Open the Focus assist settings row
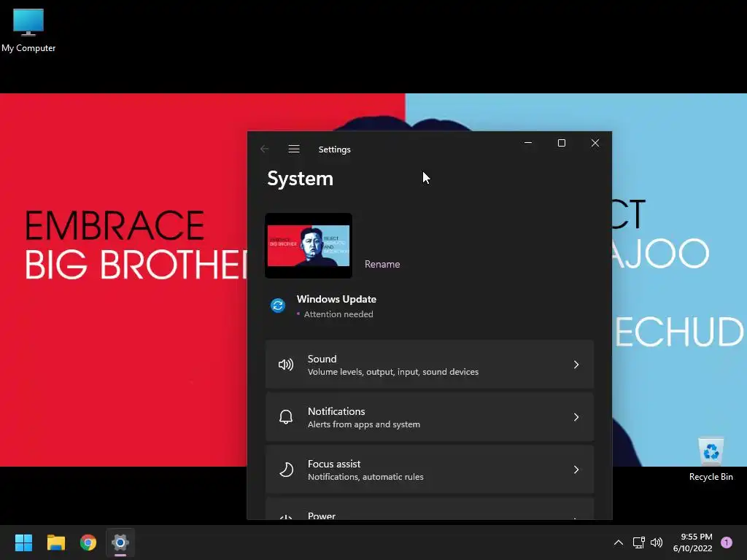Image resolution: width=747 pixels, height=560 pixels. [x=430, y=470]
